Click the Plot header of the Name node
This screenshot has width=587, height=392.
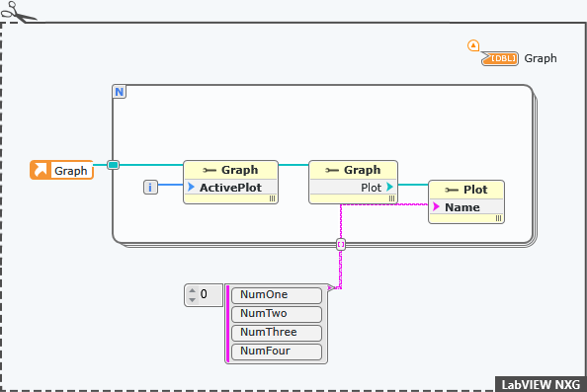tap(466, 190)
